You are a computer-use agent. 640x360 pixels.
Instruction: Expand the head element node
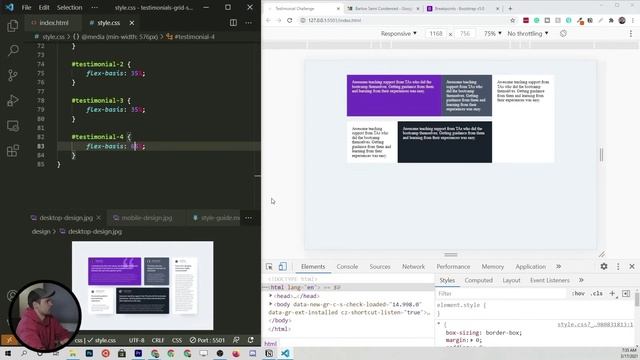pos(270,296)
